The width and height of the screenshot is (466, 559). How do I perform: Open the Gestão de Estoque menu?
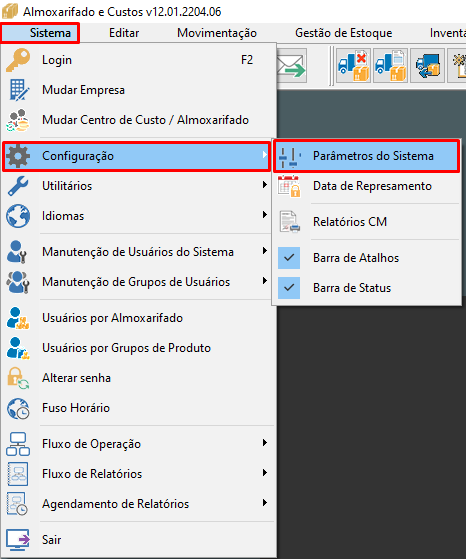[x=343, y=33]
